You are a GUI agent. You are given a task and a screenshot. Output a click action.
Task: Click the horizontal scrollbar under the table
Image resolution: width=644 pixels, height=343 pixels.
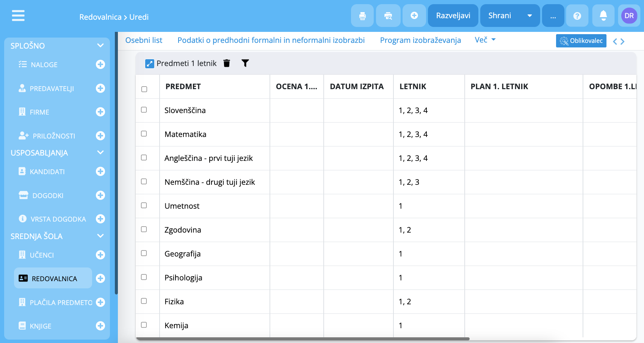[302, 339]
